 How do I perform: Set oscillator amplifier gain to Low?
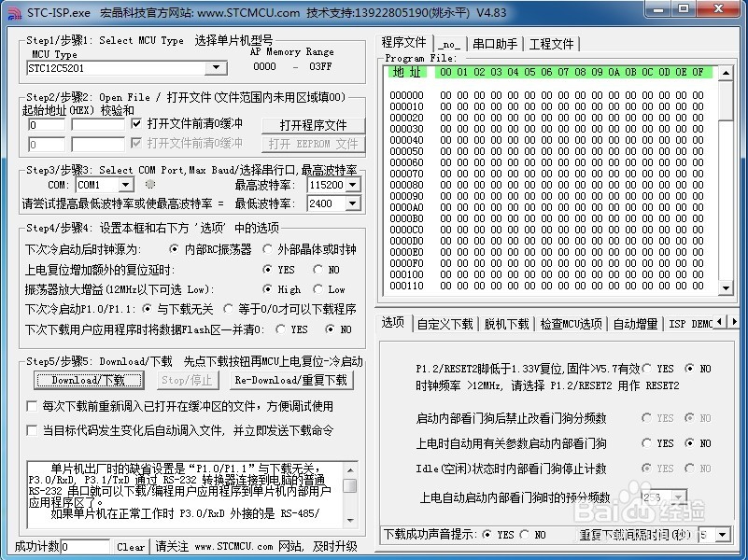(317, 289)
